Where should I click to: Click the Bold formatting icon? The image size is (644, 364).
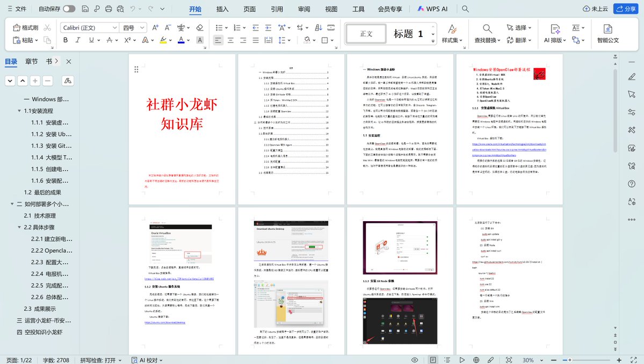pos(66,40)
